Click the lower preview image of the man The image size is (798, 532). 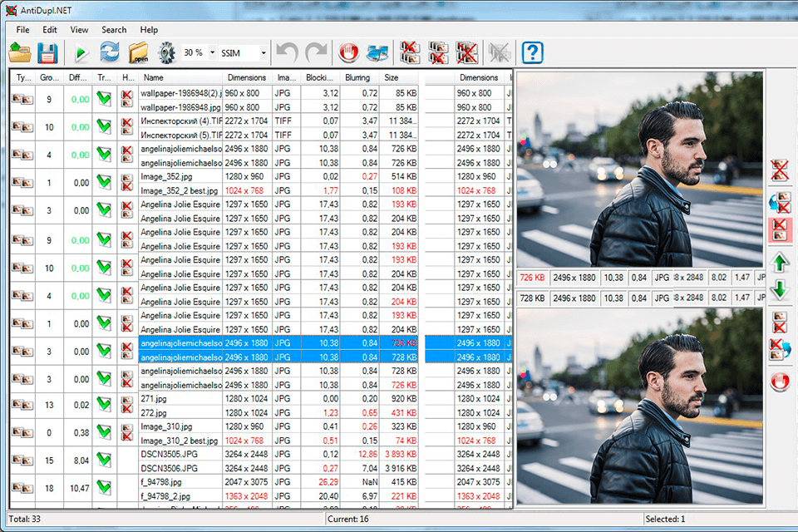point(640,406)
